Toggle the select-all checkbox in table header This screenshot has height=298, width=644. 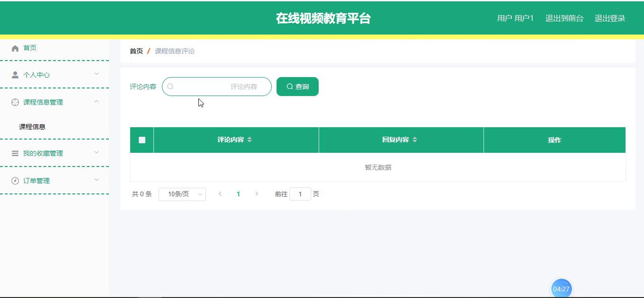142,140
